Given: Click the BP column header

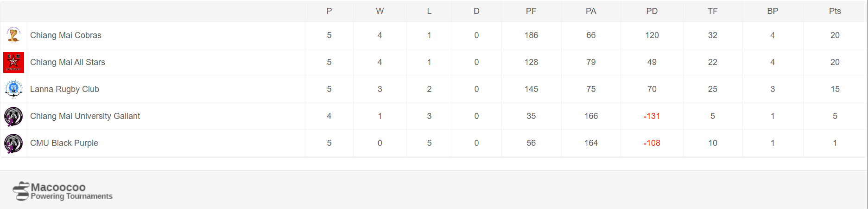Looking at the screenshot, I should pos(773,11).
